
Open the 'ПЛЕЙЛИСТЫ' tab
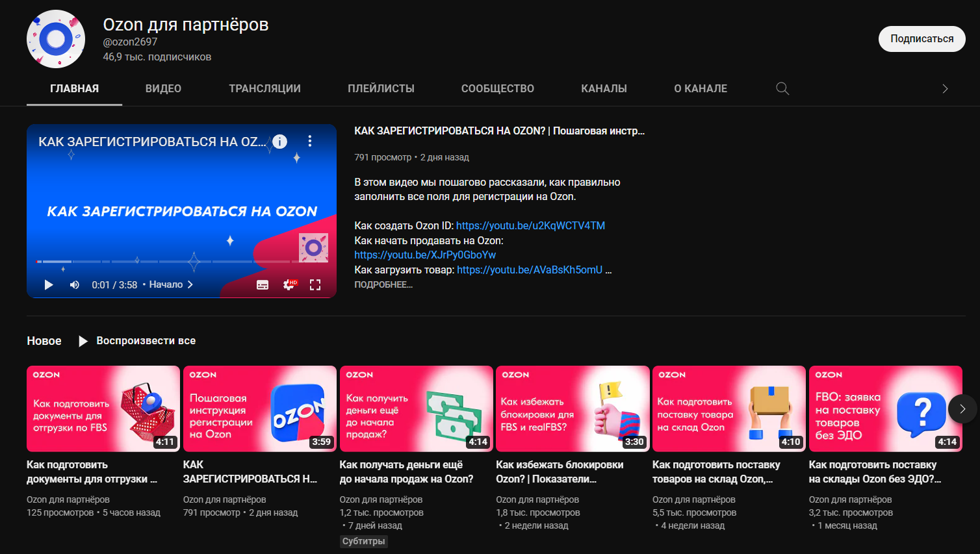(x=381, y=88)
